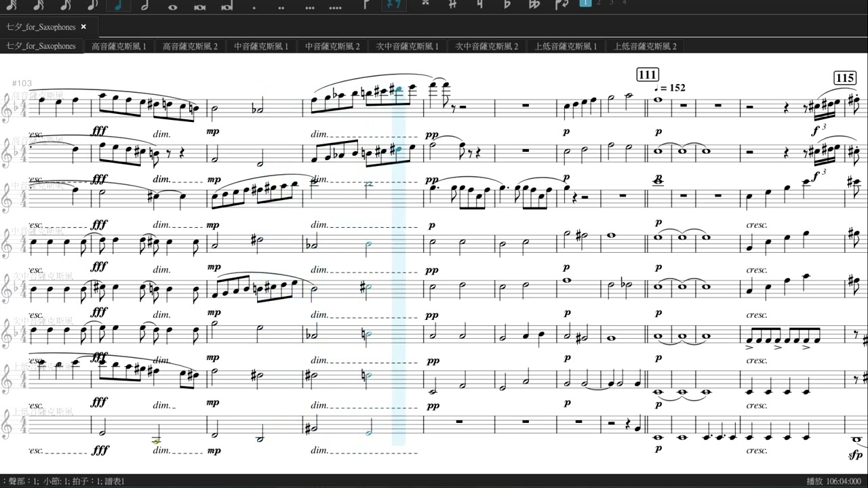The image size is (868, 488).
Task: Switch to voice 4
Action: 625,3
